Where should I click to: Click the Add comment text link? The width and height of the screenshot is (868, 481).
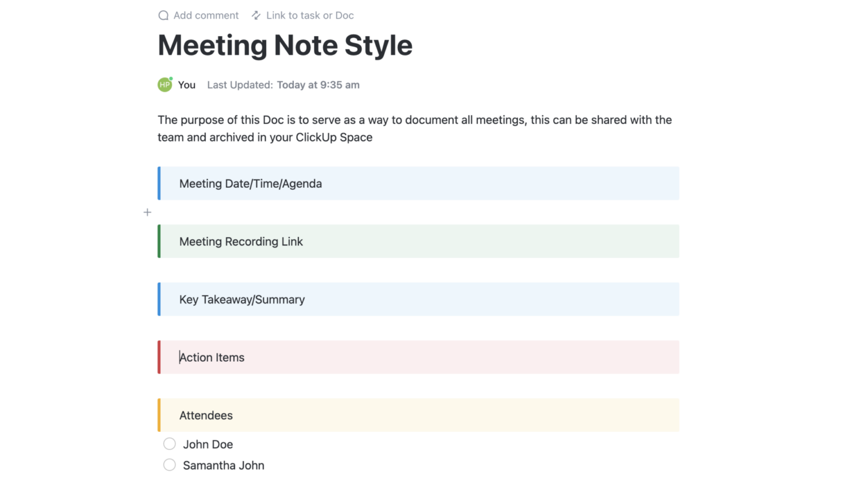coord(206,15)
